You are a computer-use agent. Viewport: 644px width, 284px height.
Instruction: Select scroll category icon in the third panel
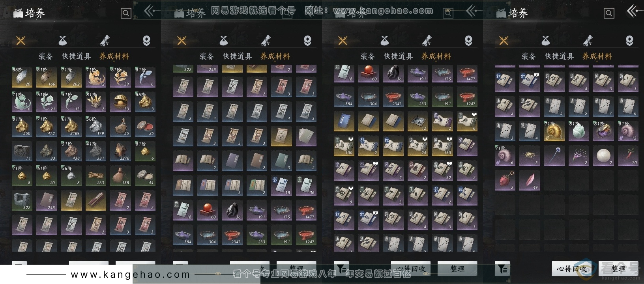427,41
